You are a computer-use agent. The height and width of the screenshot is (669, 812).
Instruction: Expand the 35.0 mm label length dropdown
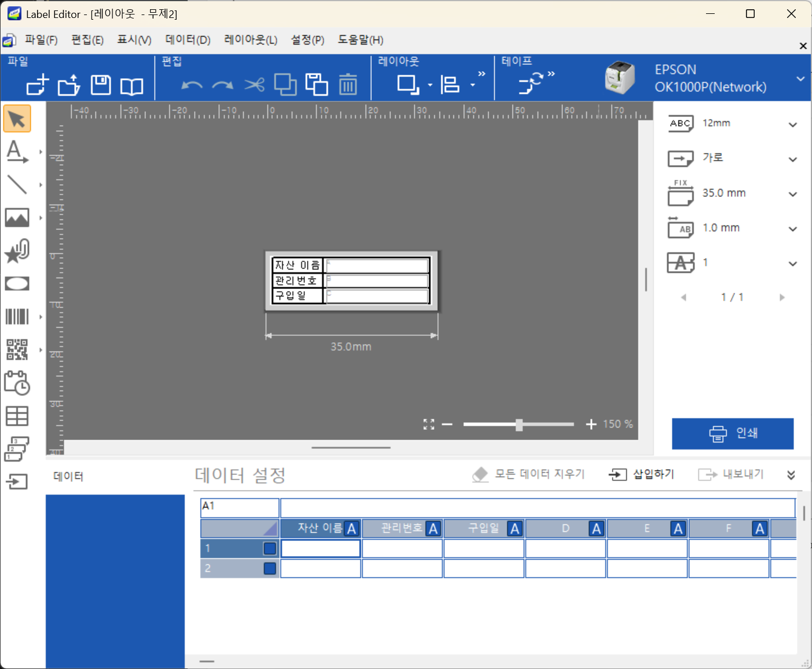point(793,194)
